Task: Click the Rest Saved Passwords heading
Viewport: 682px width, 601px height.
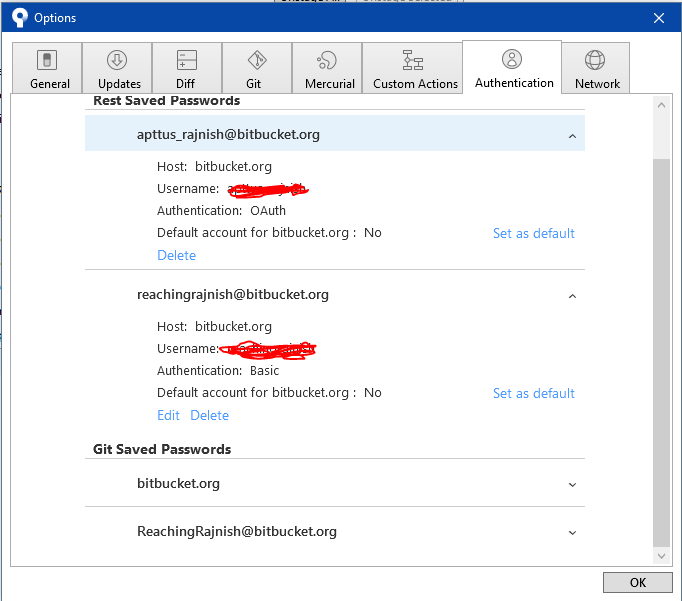Action: pyautogui.click(x=167, y=100)
